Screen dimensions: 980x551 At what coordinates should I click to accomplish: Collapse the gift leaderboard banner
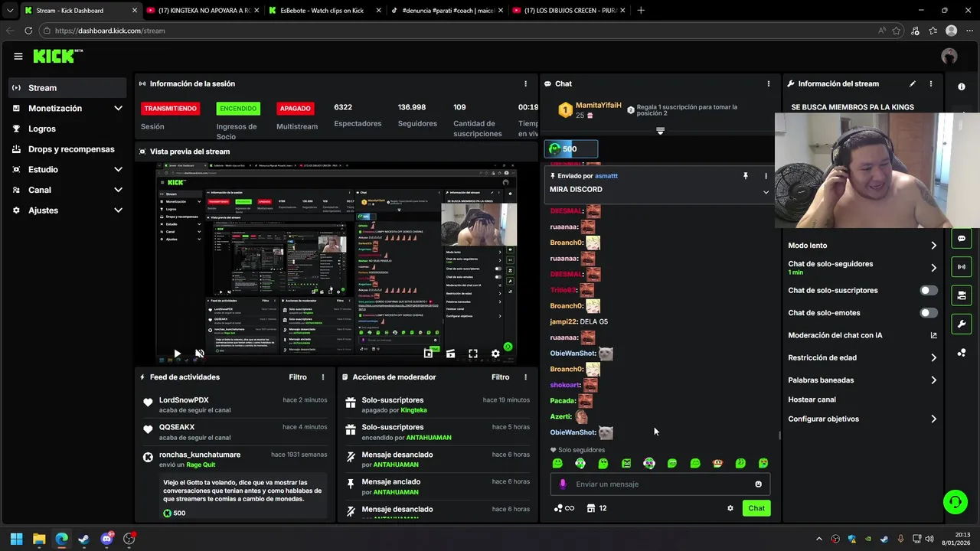click(x=660, y=132)
